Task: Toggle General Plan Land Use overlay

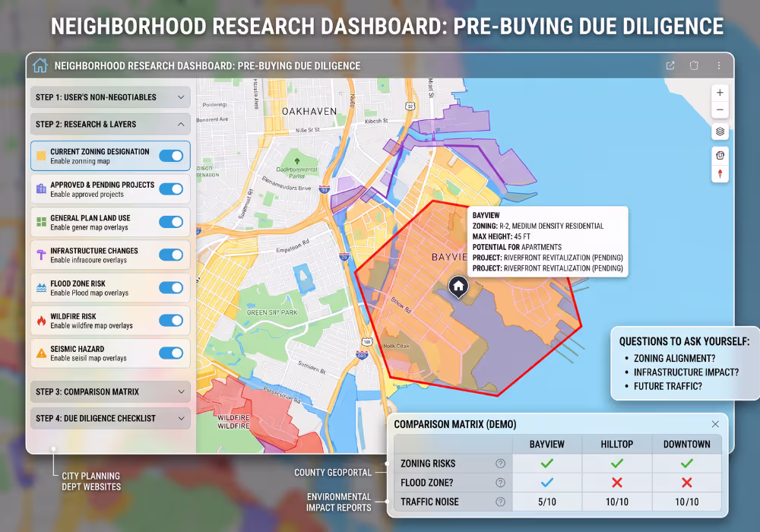Action: (x=171, y=222)
